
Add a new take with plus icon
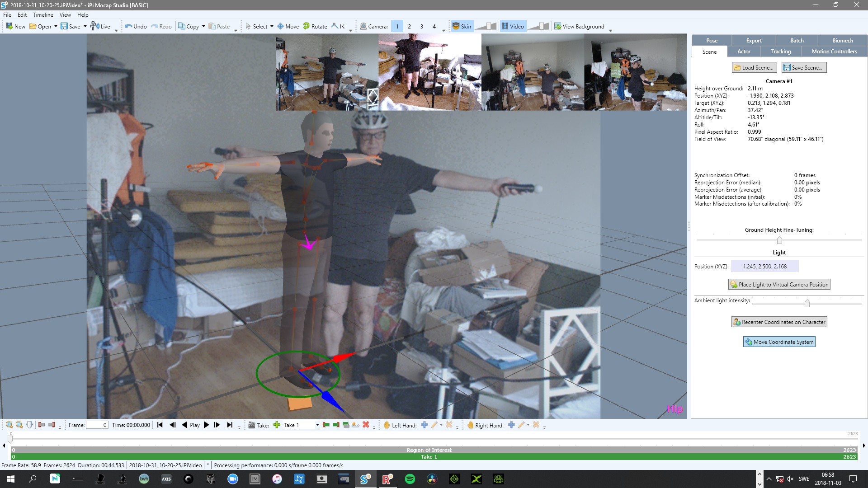pos(277,425)
